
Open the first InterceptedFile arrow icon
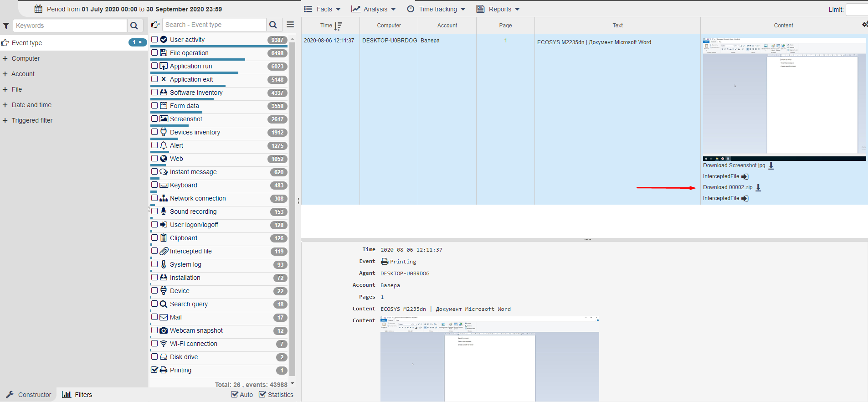pos(745,176)
